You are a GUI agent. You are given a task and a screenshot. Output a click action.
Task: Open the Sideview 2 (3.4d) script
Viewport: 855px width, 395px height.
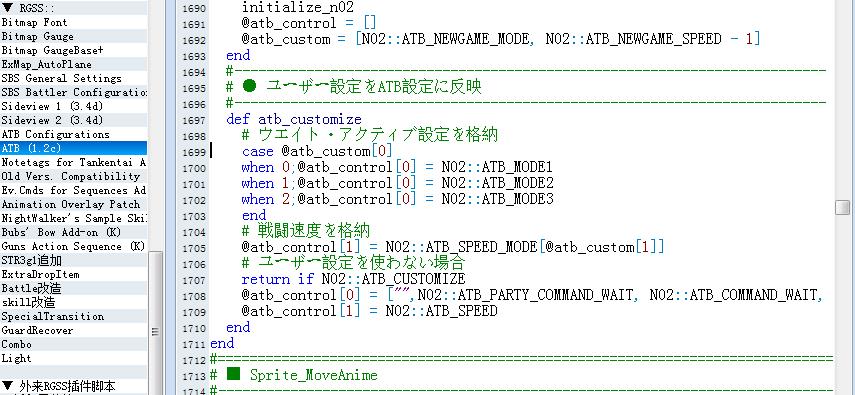coord(74,120)
